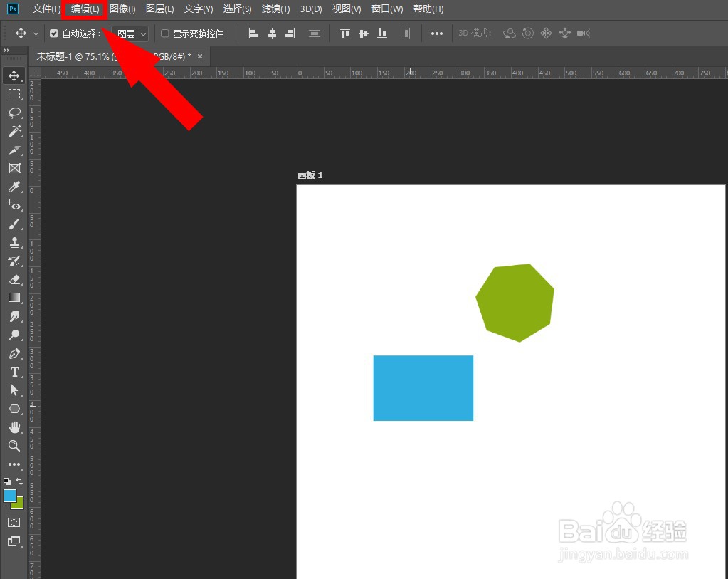Image resolution: width=728 pixels, height=579 pixels.
Task: Open the 帮助(H) menu
Action: (428, 9)
